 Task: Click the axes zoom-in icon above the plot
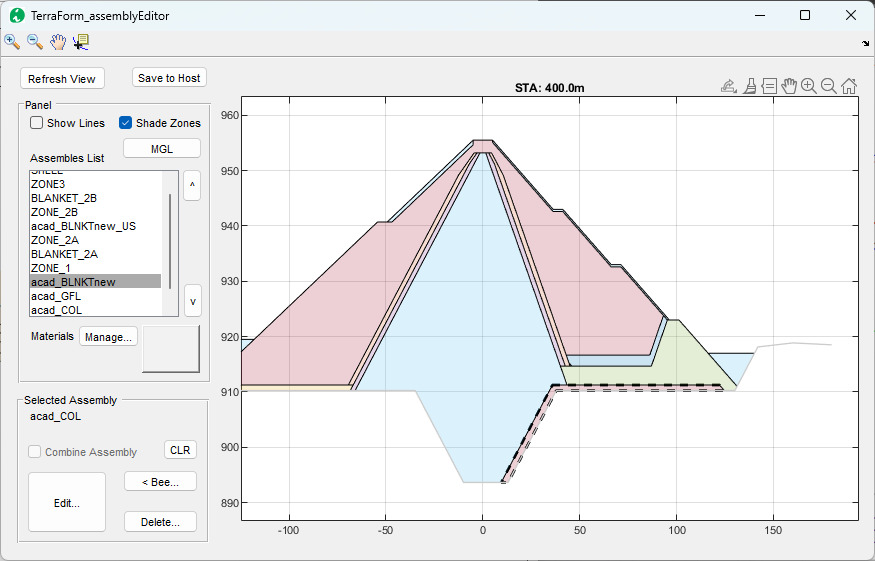pos(809,86)
